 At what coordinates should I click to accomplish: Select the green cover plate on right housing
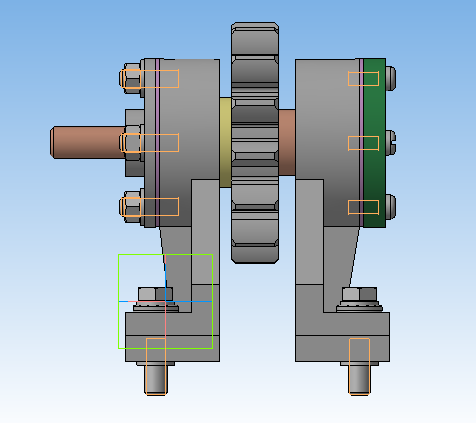[x=375, y=143]
